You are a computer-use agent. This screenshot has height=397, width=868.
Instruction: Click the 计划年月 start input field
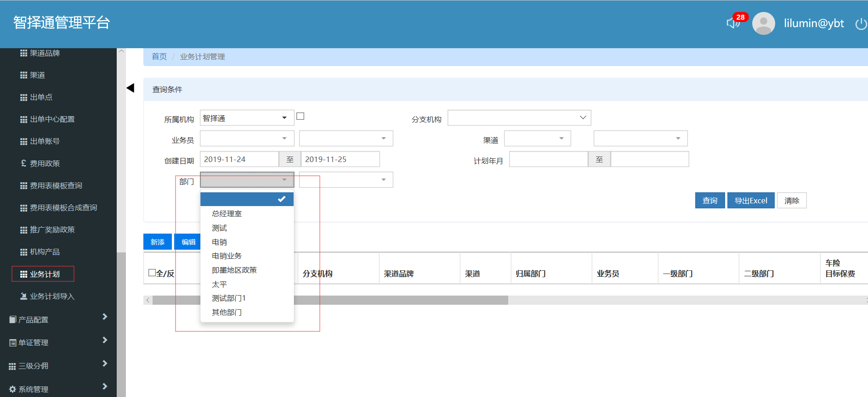tap(549, 159)
